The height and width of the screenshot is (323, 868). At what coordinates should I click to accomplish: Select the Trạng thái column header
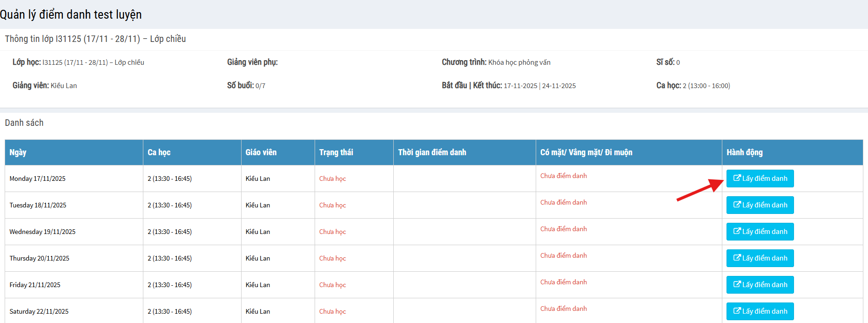336,152
